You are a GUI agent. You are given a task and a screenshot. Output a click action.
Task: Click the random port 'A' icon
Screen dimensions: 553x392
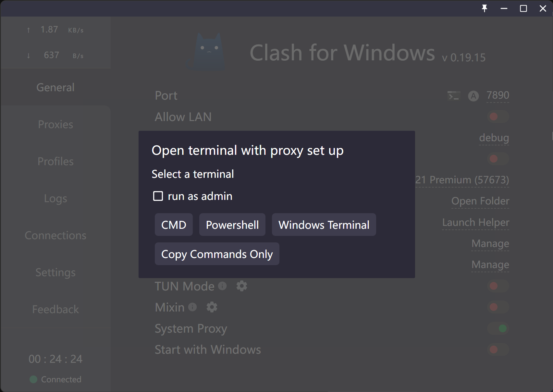click(473, 96)
